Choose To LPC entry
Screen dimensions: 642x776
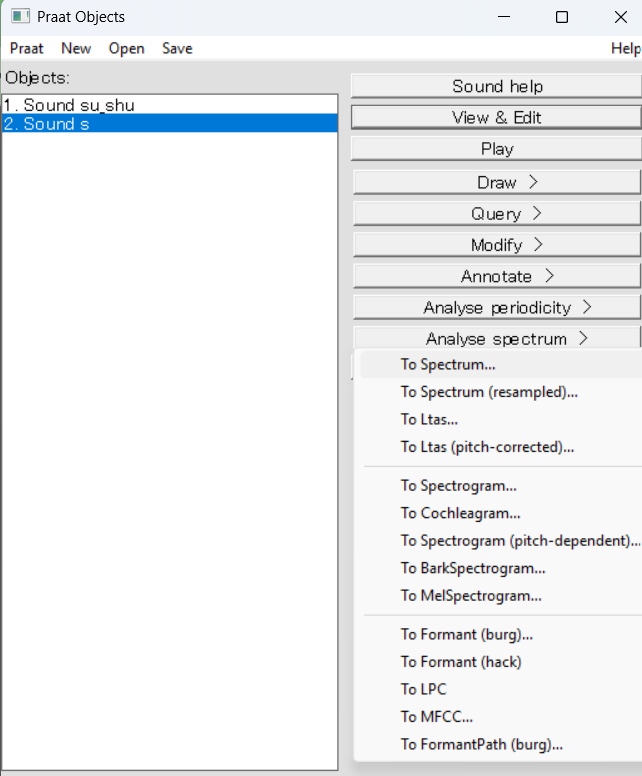click(501, 689)
